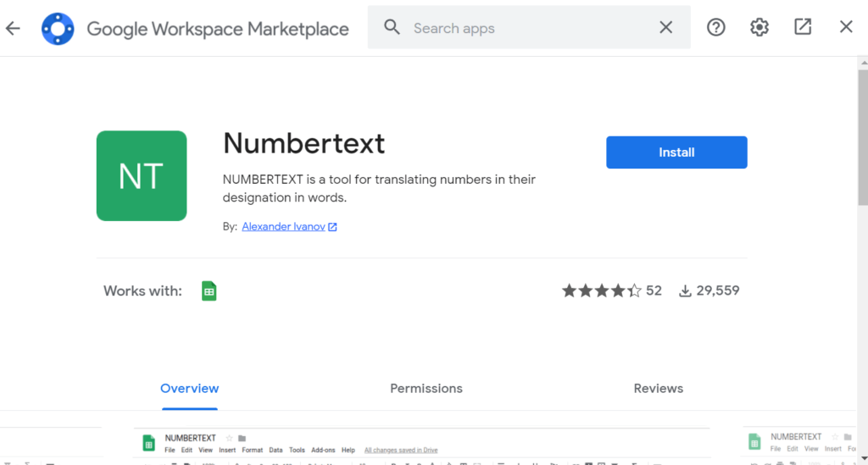Click the scrollbar up arrow
This screenshot has height=465, width=868.
863,63
